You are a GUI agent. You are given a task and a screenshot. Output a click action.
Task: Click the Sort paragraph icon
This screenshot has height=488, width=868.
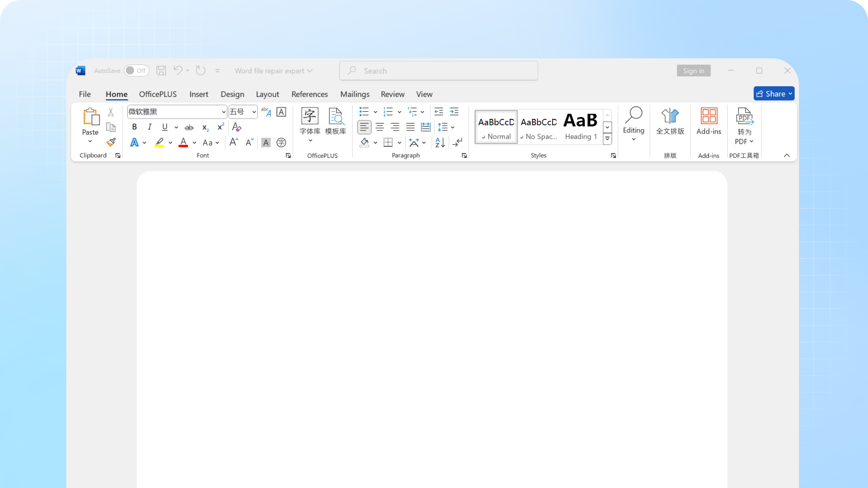[x=440, y=142]
